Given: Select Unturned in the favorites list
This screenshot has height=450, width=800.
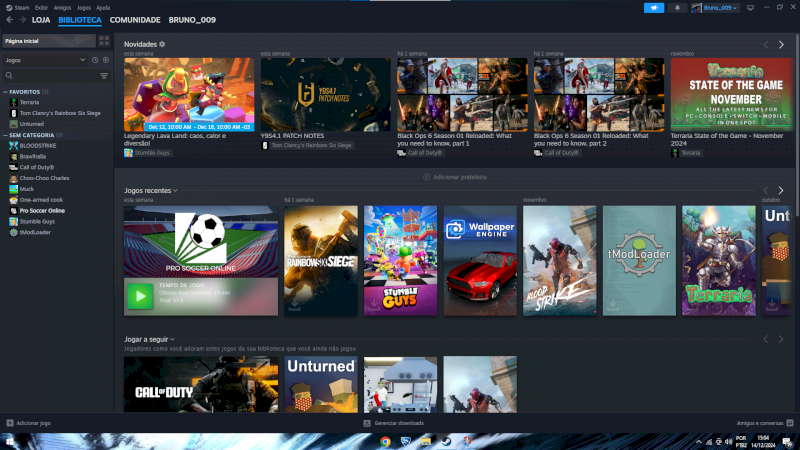Looking at the screenshot, I should 32,124.
